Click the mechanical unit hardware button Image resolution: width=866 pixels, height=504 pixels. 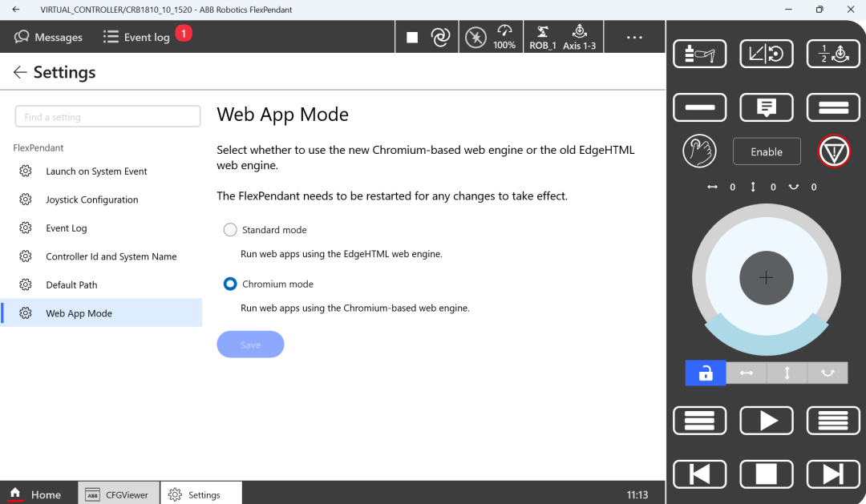699,54
